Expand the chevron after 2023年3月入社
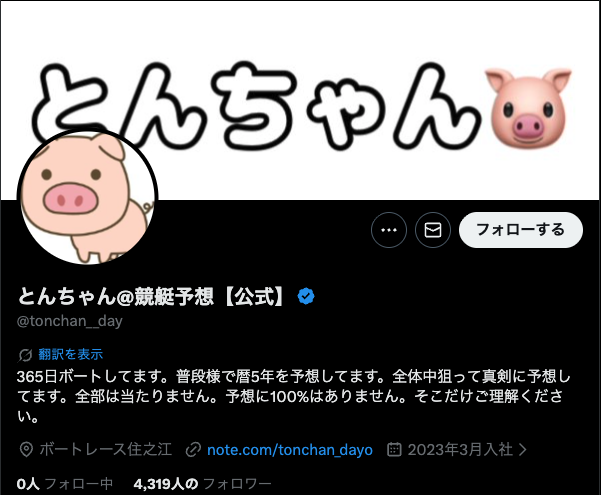The width and height of the screenshot is (601, 495). tap(522, 449)
